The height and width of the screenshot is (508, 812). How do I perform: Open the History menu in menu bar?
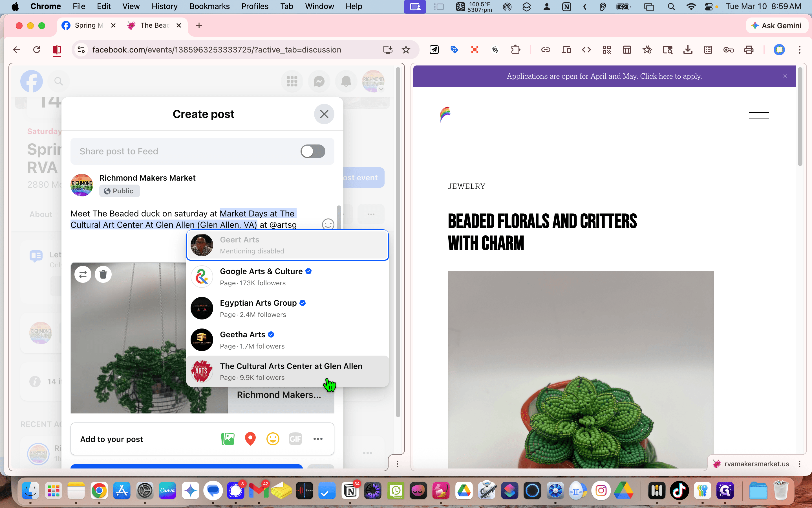164,6
